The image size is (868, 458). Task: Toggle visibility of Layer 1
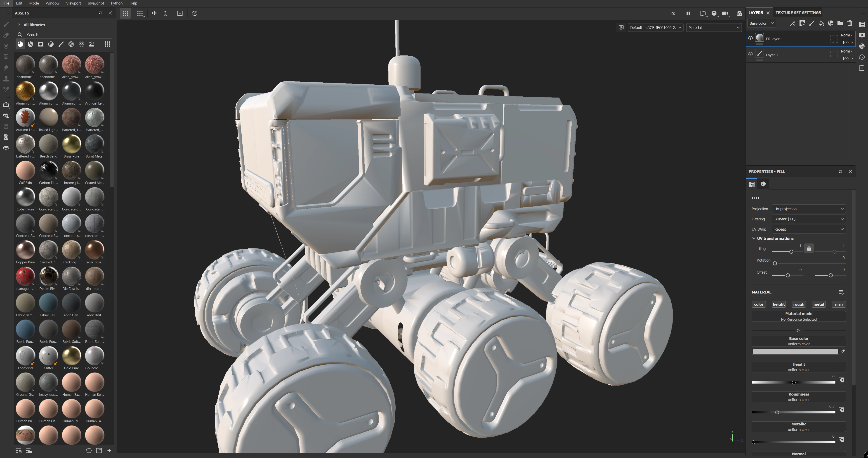pyautogui.click(x=750, y=54)
